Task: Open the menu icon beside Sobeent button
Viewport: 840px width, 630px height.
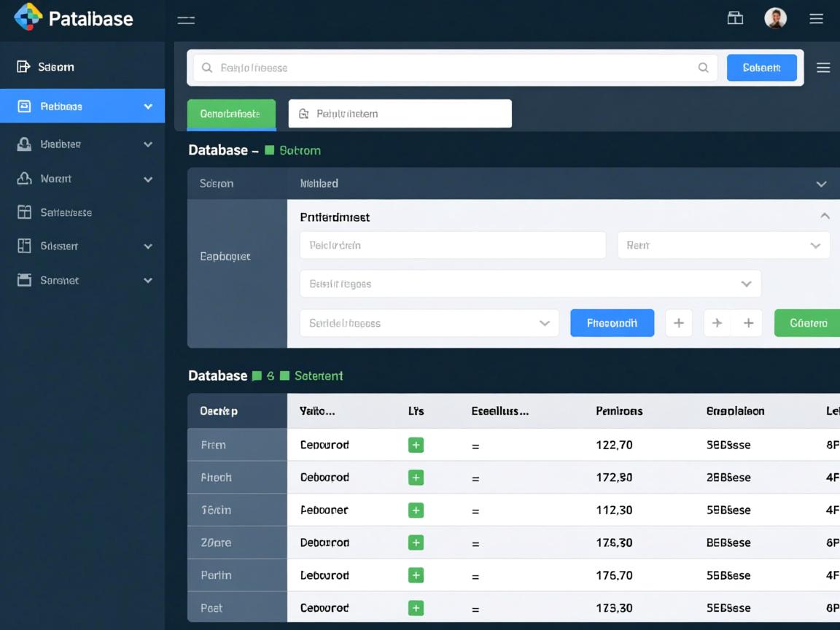Action: tap(823, 68)
